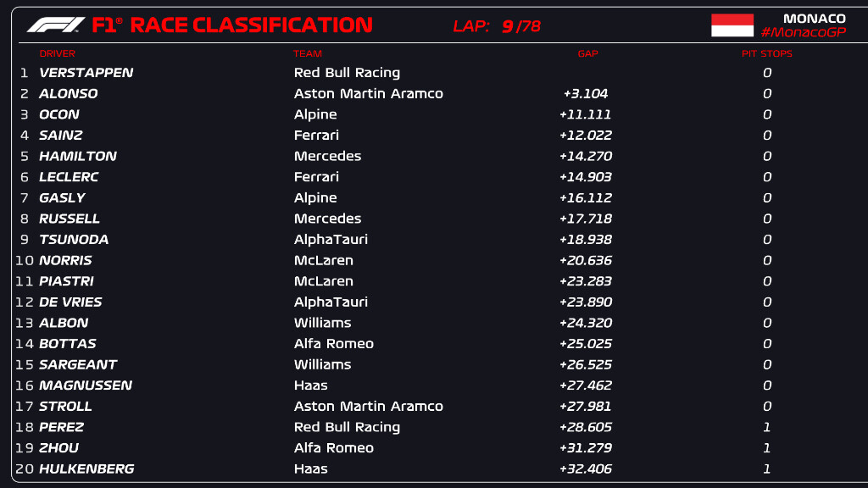868x488 pixels.
Task: Click the Monaco flag icon
Action: [x=732, y=25]
